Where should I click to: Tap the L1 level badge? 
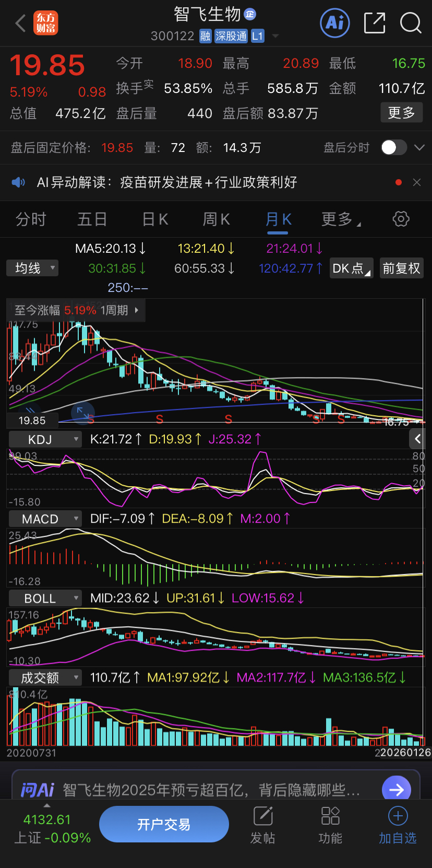258,36
